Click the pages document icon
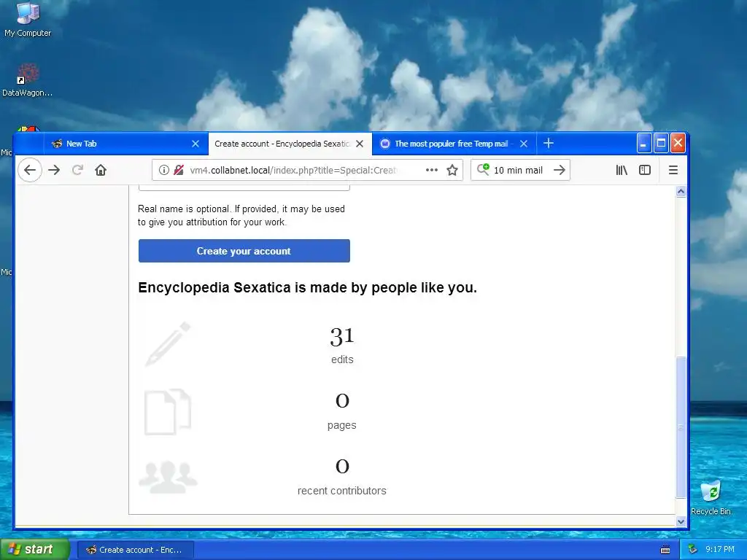This screenshot has width=747, height=560. 168,412
